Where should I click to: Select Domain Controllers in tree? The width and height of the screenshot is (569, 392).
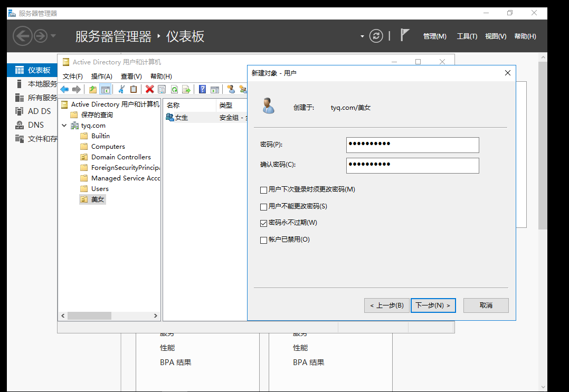116,157
